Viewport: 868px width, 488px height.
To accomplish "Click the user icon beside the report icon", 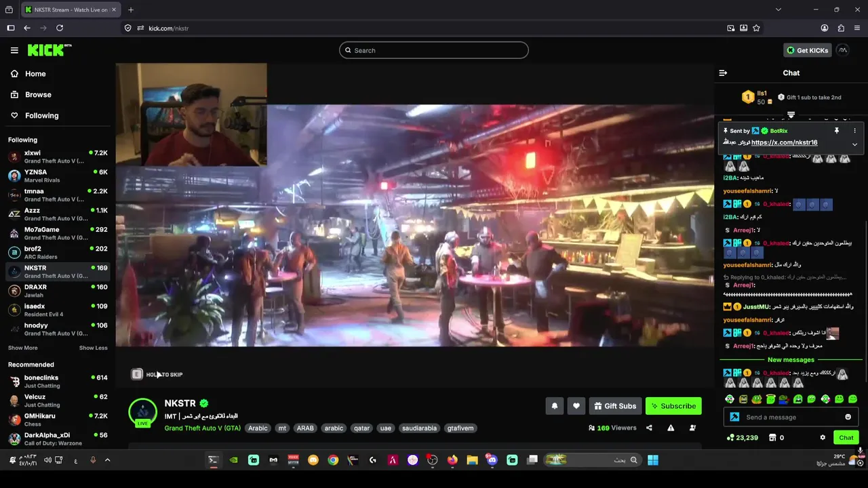I will tap(692, 428).
